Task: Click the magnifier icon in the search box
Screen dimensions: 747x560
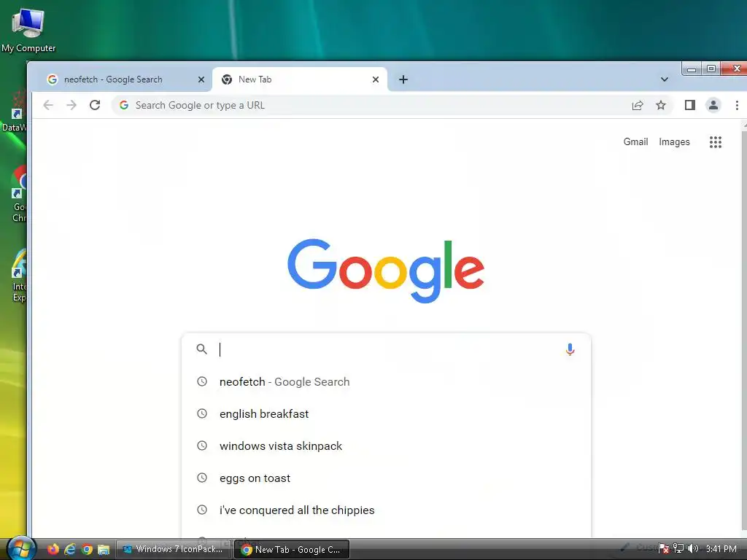Action: (x=202, y=349)
